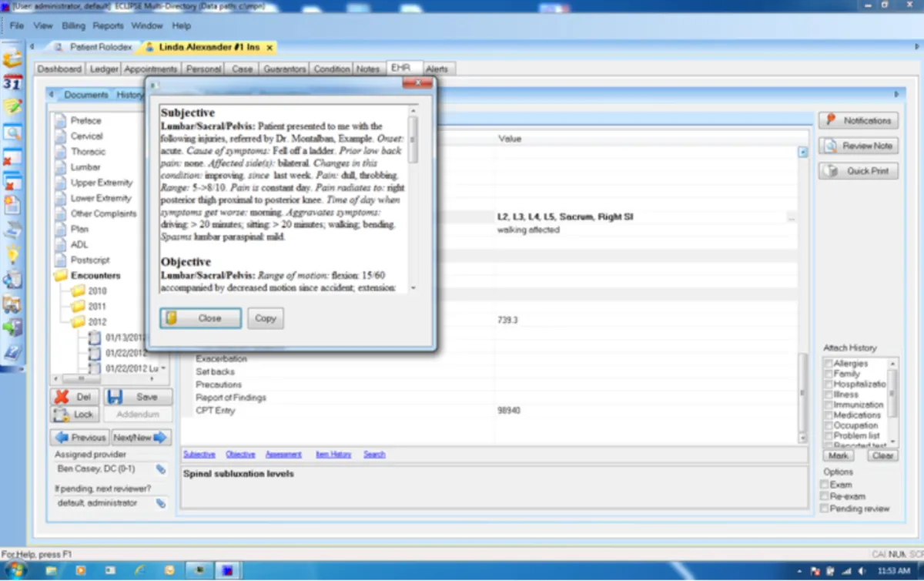Viewport: 924px width, 581px height.
Task: Enable the Re-exam option
Action: click(825, 497)
